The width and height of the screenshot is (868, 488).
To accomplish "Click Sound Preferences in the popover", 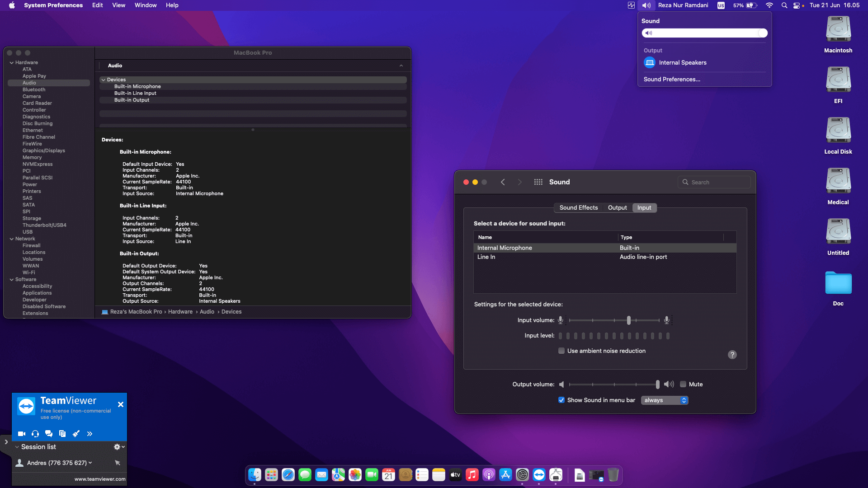I will 671,79.
